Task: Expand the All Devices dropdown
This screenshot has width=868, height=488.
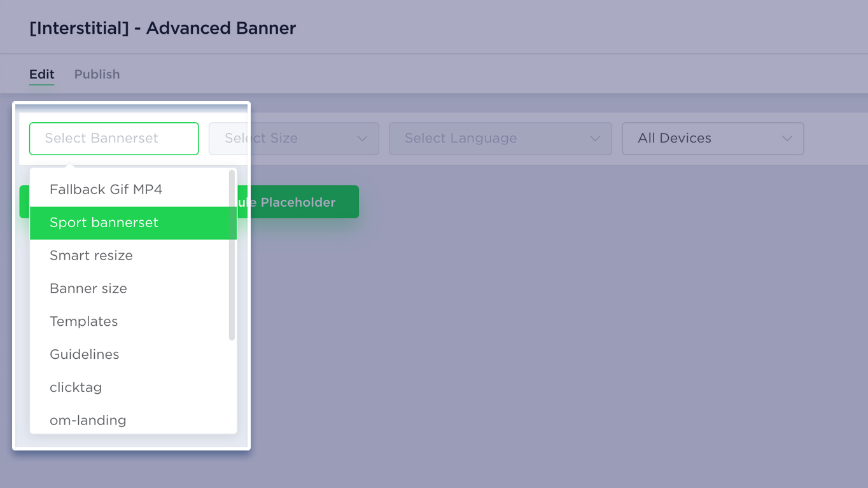Action: coord(713,139)
